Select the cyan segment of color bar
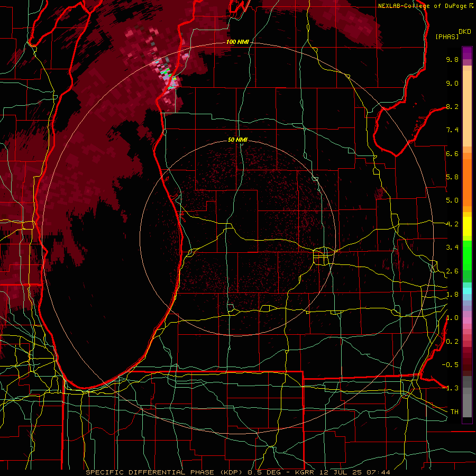 pyautogui.click(x=467, y=291)
